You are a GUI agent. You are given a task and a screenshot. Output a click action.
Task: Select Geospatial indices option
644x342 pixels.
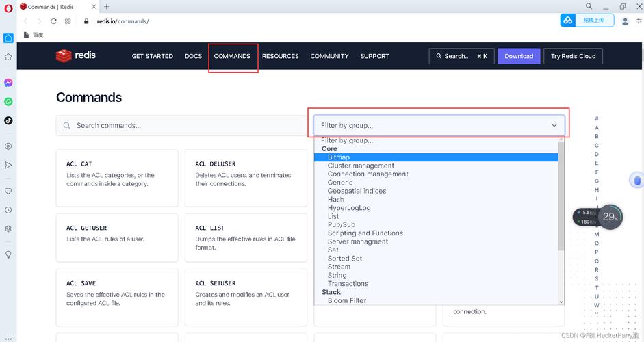click(x=436, y=191)
